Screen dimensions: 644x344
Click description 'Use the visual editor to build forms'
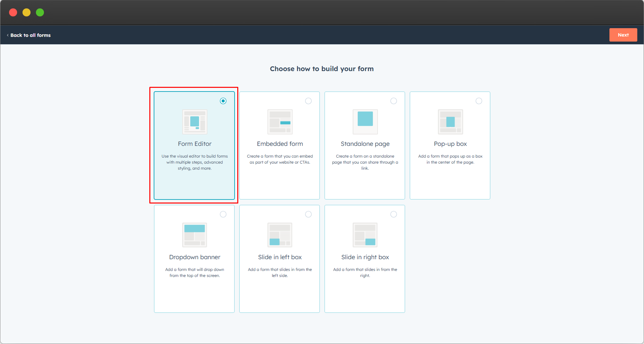click(195, 162)
